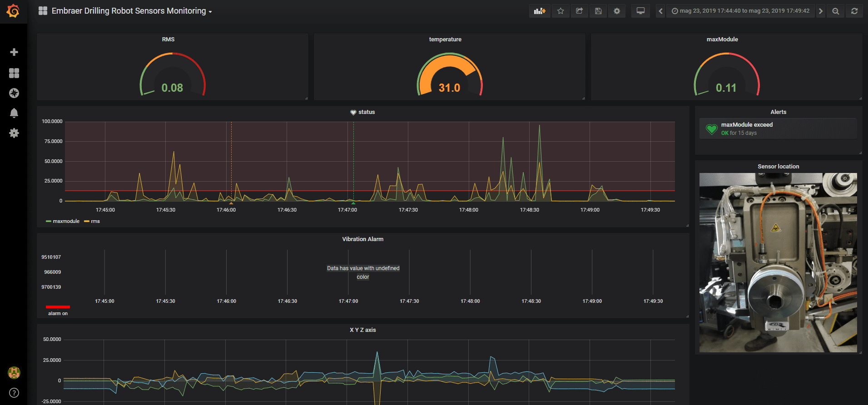Open the Dashboards grid icon in sidebar
This screenshot has height=405, width=868.
coord(14,73)
